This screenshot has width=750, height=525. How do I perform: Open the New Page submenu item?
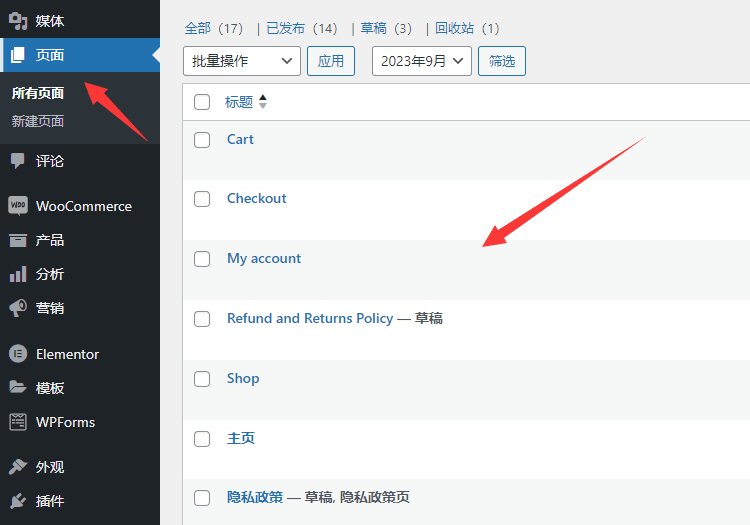point(38,121)
